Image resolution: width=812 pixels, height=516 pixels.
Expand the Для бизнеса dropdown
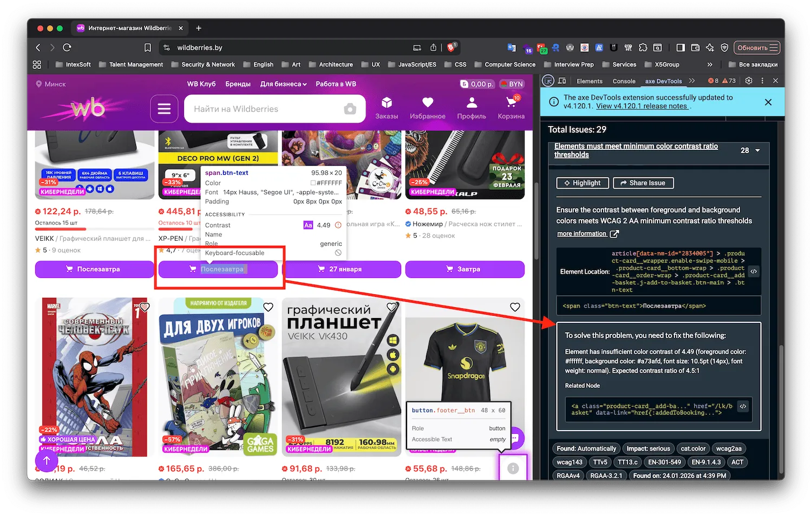pyautogui.click(x=283, y=84)
